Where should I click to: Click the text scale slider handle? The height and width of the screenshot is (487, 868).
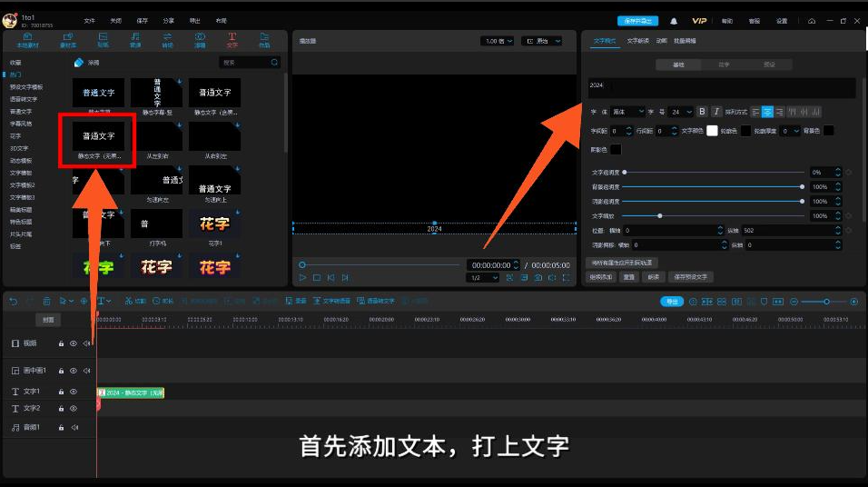[x=659, y=215]
